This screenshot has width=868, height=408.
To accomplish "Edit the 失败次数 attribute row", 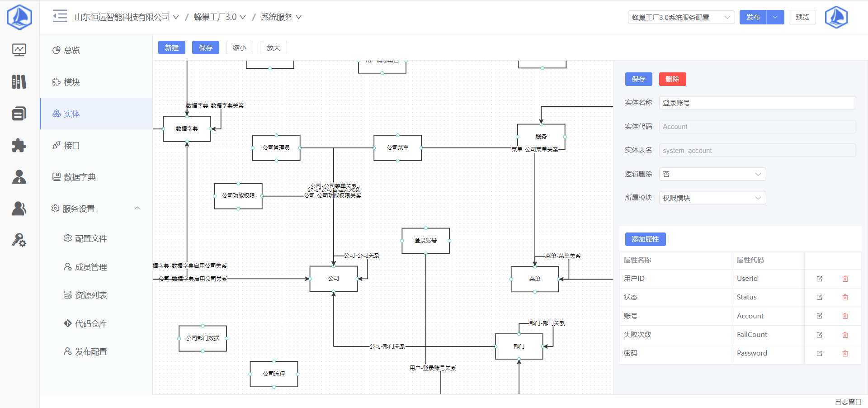I will click(819, 335).
